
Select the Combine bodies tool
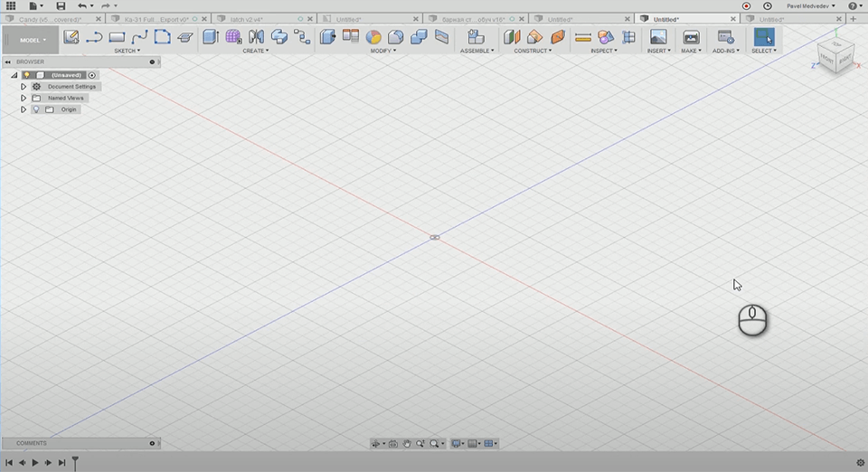419,37
